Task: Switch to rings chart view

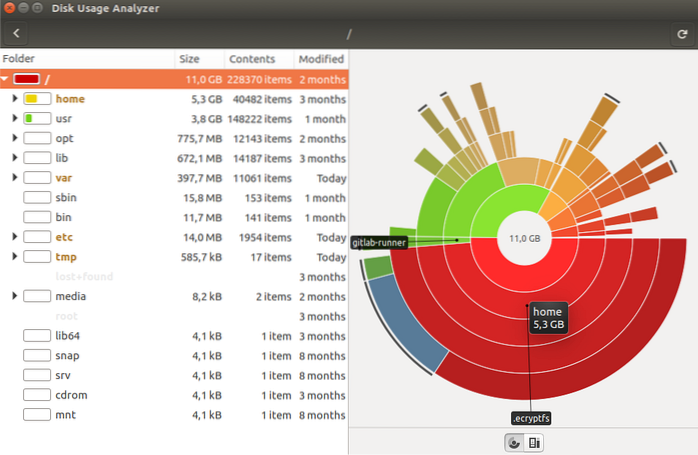Action: [x=514, y=441]
